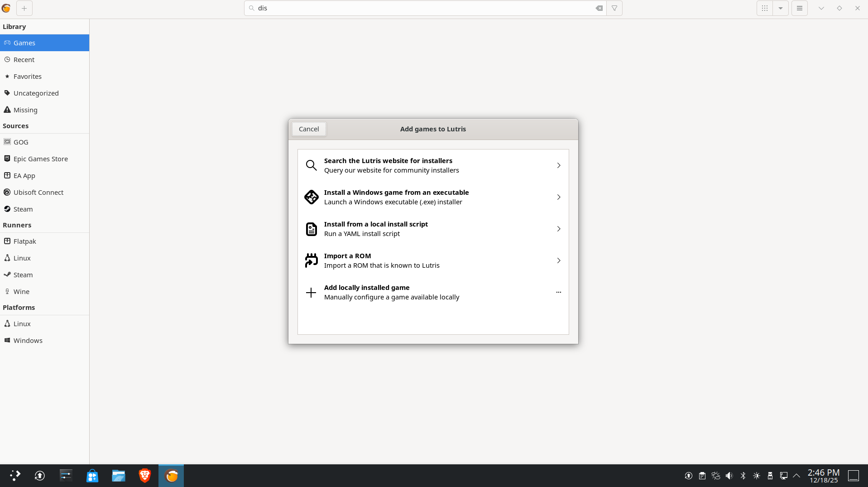
Task: Click the add game plus icon
Action: point(24,8)
